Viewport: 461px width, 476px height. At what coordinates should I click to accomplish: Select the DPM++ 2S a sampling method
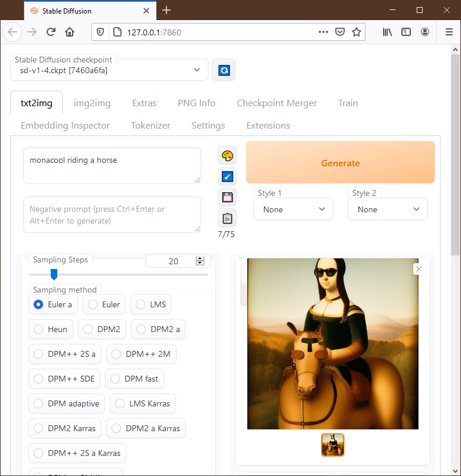[65, 354]
